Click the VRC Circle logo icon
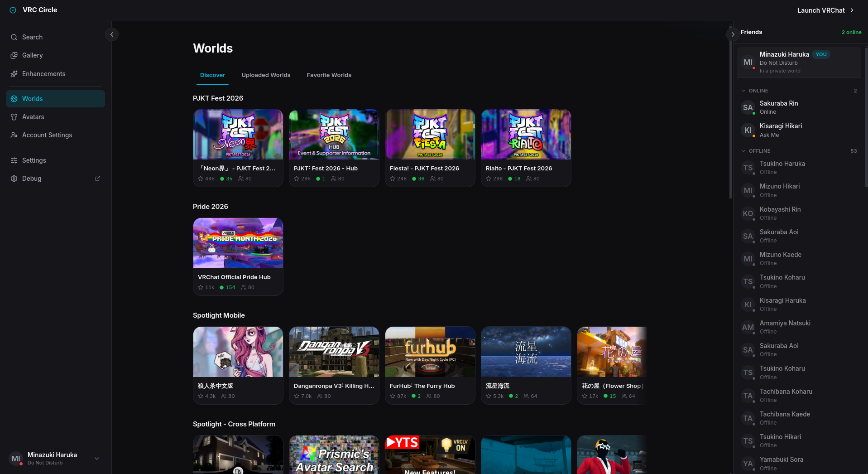The height and width of the screenshot is (474, 868). [13, 10]
